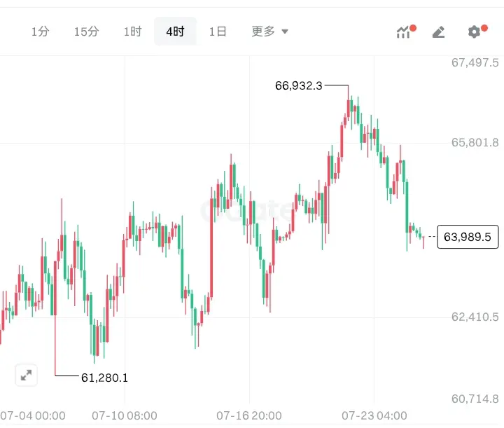
Task: Select the drawing pencil tool icon
Action: [439, 32]
